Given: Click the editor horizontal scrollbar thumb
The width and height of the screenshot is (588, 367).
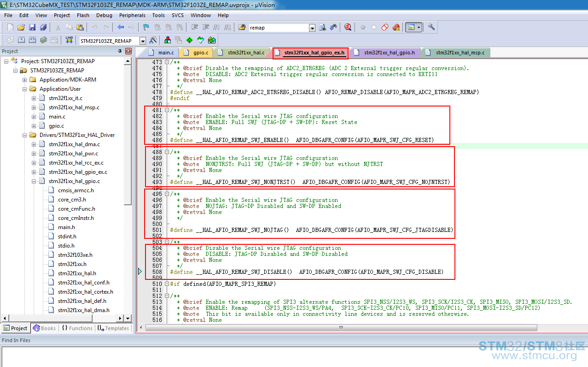Looking at the screenshot, I should coord(341,327).
